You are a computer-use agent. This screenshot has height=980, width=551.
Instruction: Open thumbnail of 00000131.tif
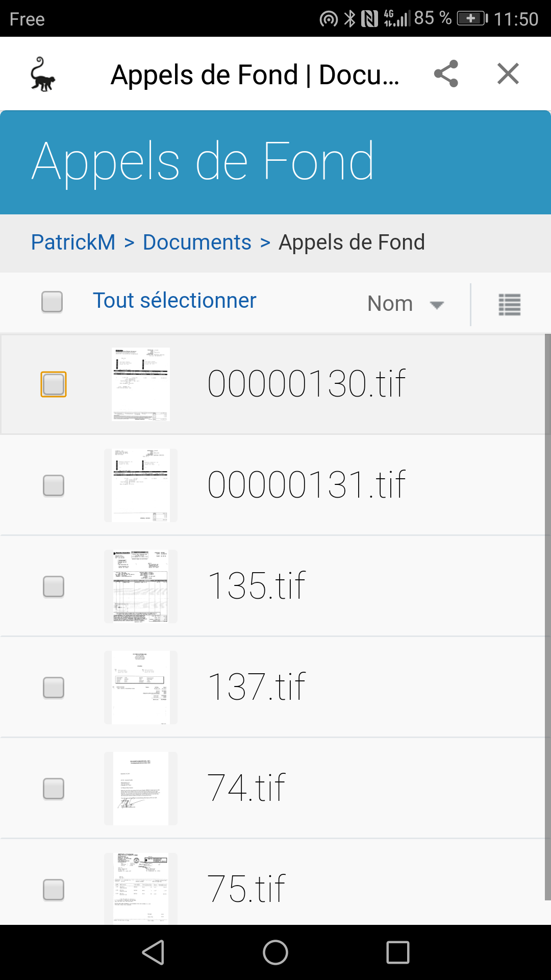point(141,485)
